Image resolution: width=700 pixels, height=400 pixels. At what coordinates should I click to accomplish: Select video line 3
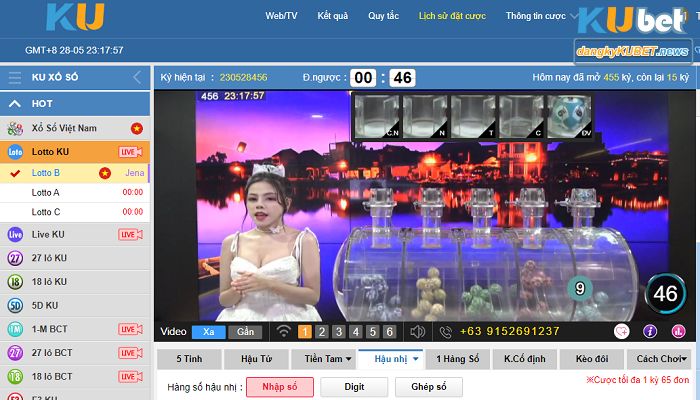pos(339,332)
